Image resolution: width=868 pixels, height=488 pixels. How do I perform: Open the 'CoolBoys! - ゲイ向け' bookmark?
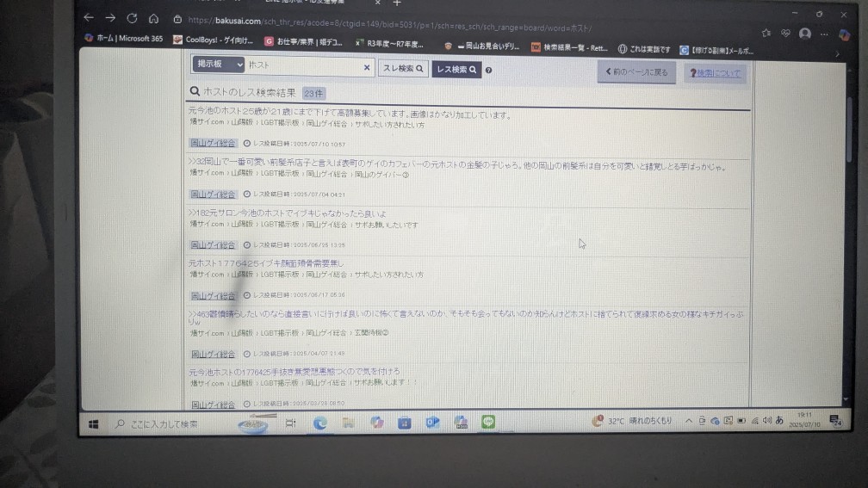point(214,40)
